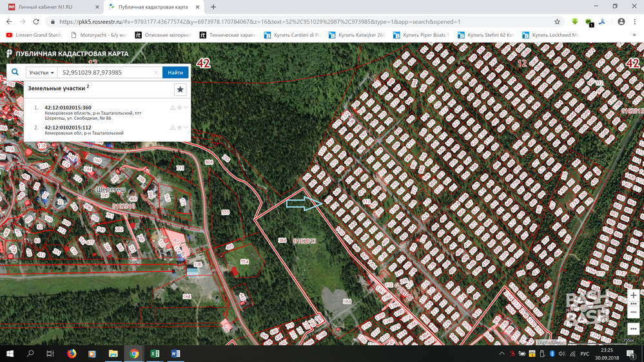Switch to Word on taskbar
Screen dimensions: 644x362
(x=175, y=354)
